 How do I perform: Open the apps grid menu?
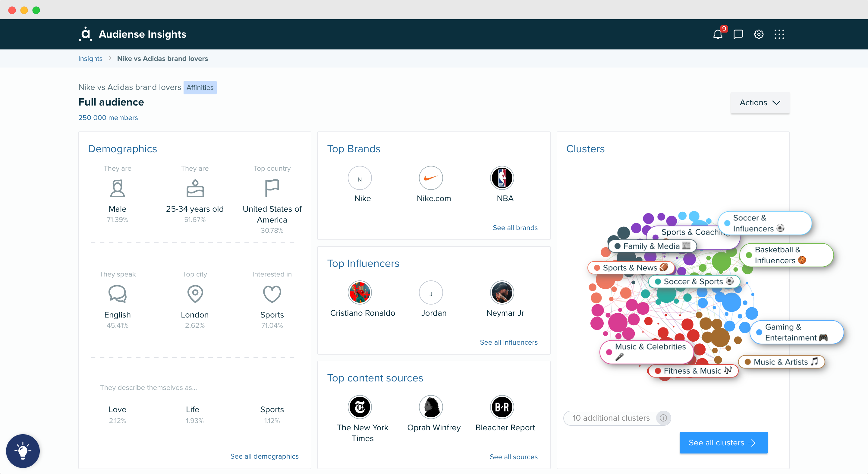click(x=779, y=34)
